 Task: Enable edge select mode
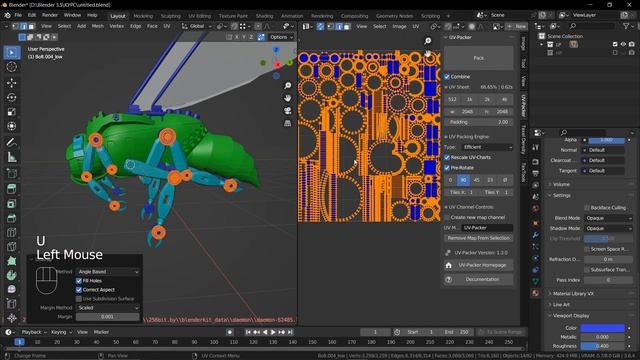click(23, 26)
